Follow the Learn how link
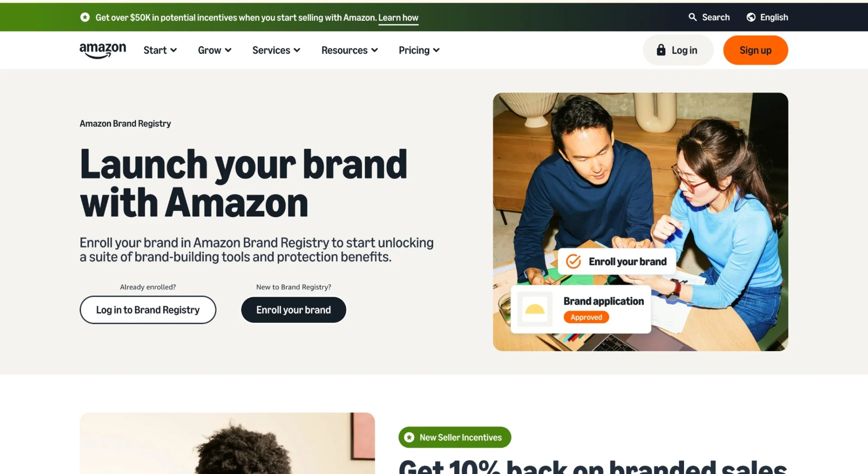868x474 pixels. [x=398, y=18]
